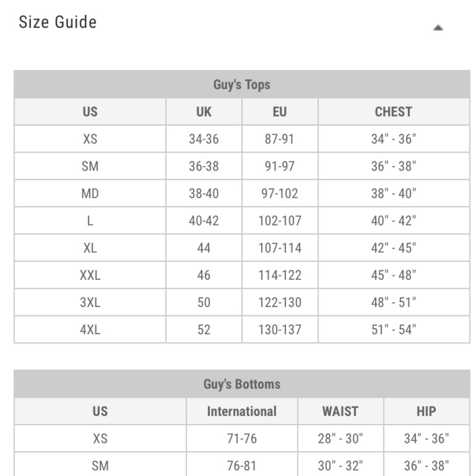Click the HIP column header
The image size is (476, 476).
426,411
